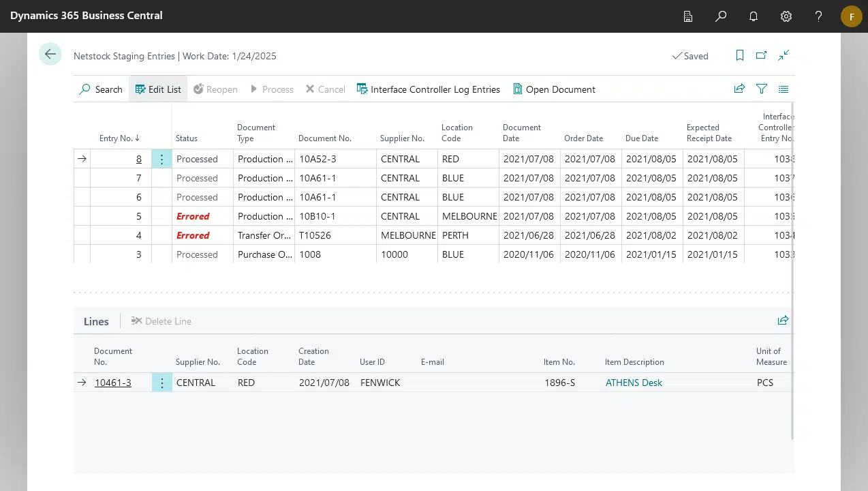Click the Saved status indicator

point(690,56)
